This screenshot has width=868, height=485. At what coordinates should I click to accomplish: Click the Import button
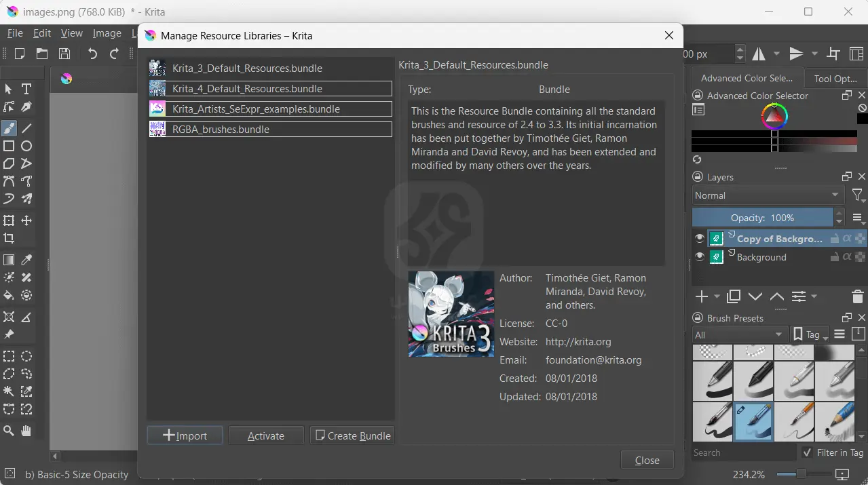(x=185, y=435)
